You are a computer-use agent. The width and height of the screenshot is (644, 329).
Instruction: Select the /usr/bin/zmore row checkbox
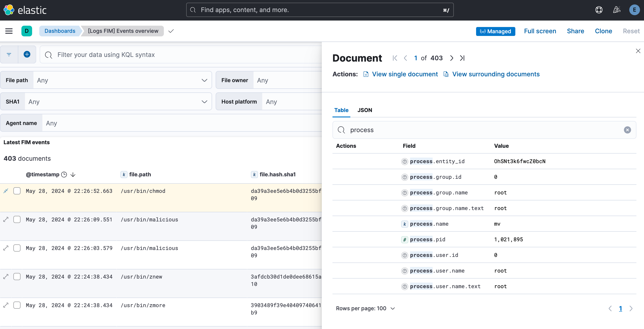click(17, 305)
